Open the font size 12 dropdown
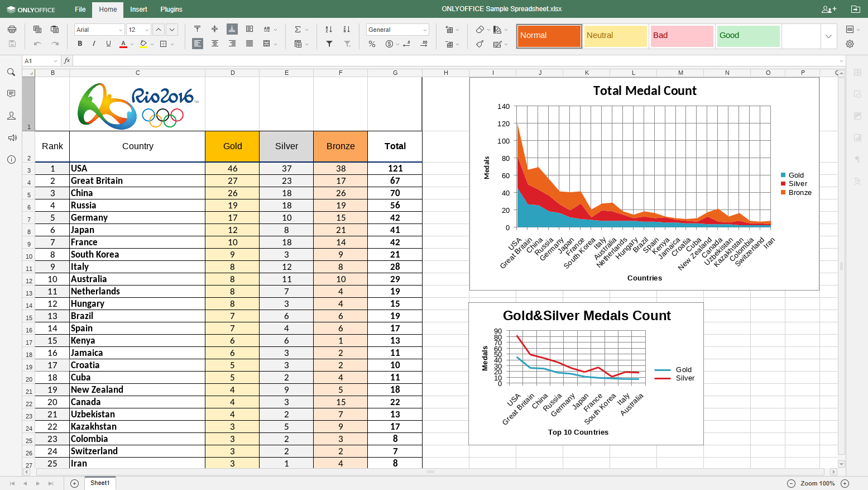 click(x=147, y=30)
